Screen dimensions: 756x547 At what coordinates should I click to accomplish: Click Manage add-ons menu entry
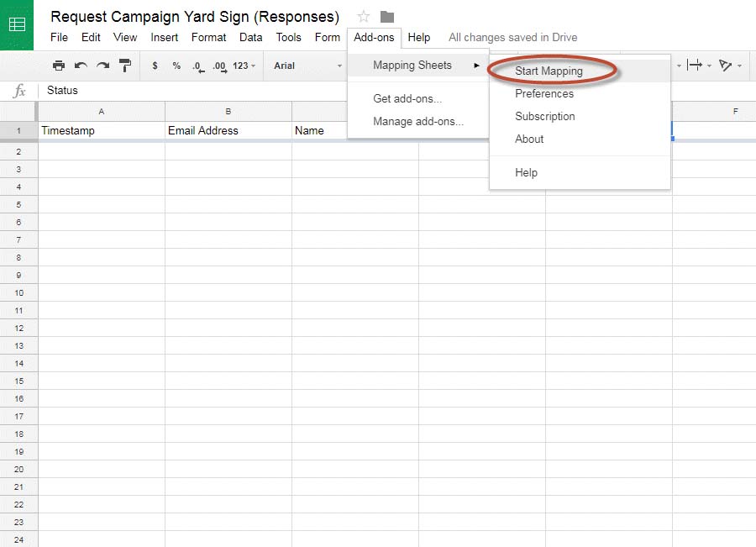click(x=418, y=122)
